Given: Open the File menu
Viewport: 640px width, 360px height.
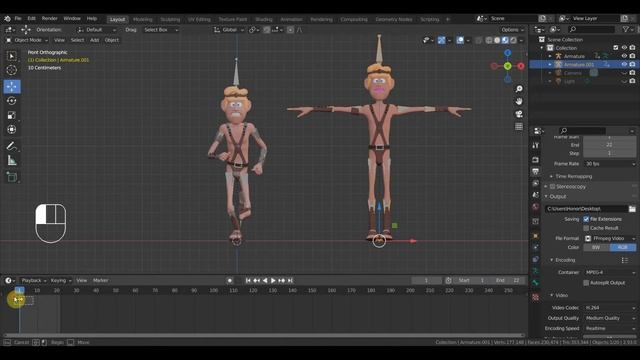Looking at the screenshot, I should click(x=18, y=19).
